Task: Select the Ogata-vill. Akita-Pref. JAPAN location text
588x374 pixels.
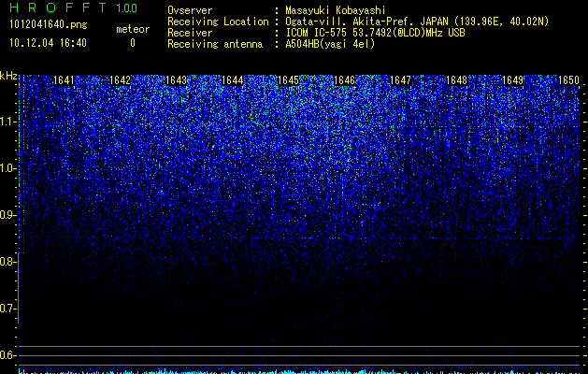Action: [417, 22]
